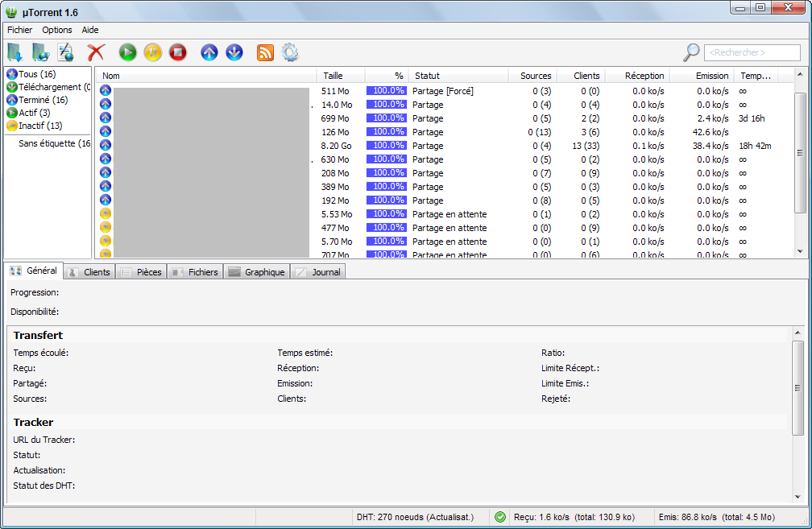812x529 pixels.
Task: Select Inactif (13) category
Action: [x=35, y=126]
